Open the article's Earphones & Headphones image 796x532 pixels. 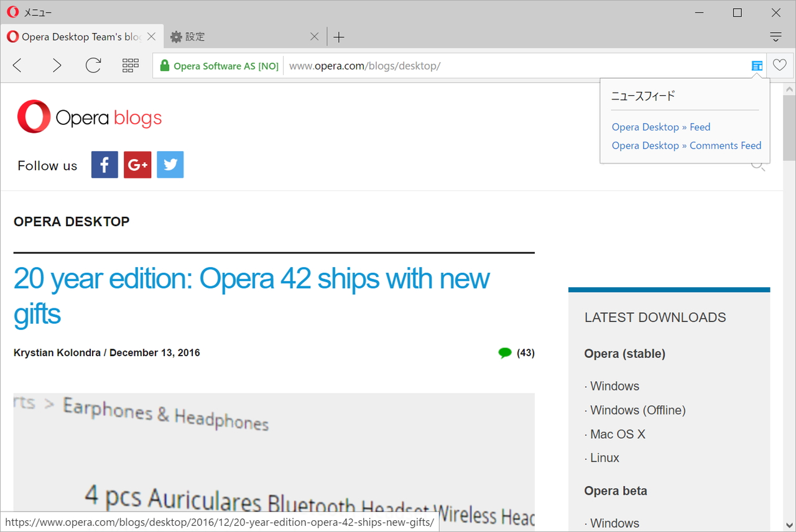point(274,461)
